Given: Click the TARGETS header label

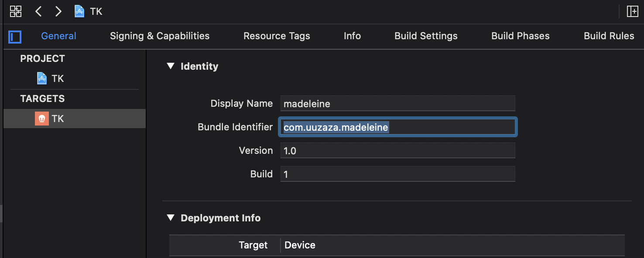Looking at the screenshot, I should (42, 98).
